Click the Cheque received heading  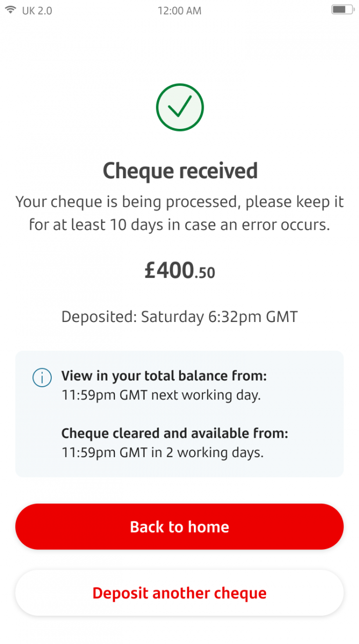(180, 171)
